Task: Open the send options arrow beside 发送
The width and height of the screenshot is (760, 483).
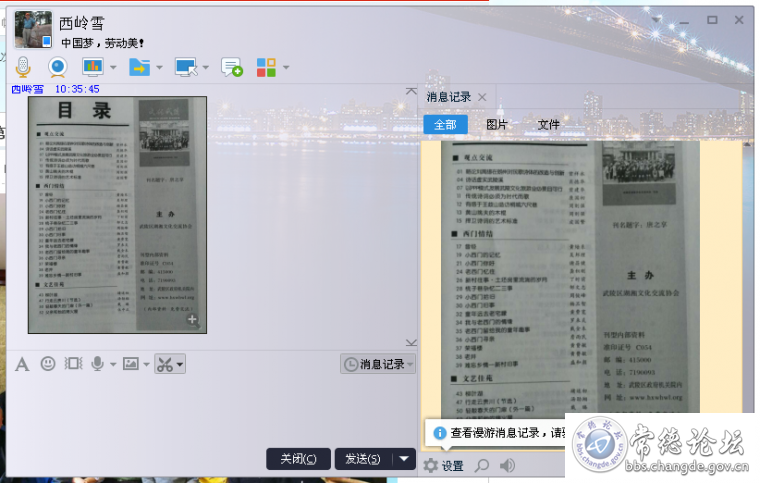Action: 404,459
